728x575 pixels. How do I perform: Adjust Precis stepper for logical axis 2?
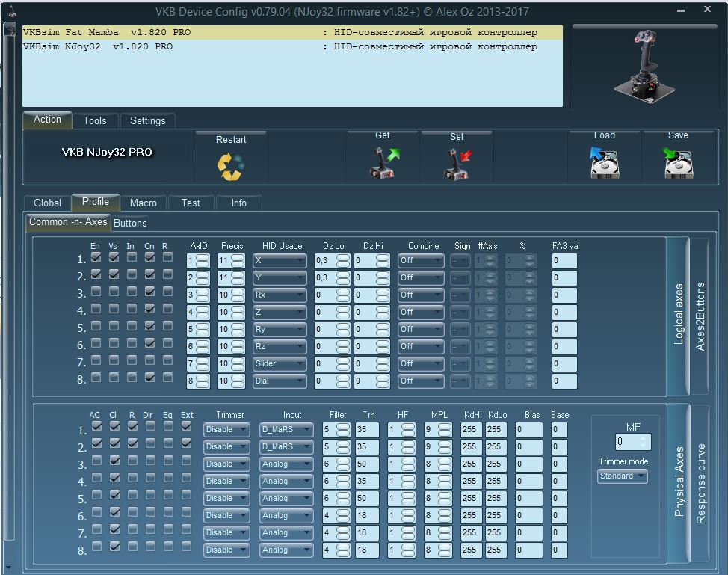238,278
